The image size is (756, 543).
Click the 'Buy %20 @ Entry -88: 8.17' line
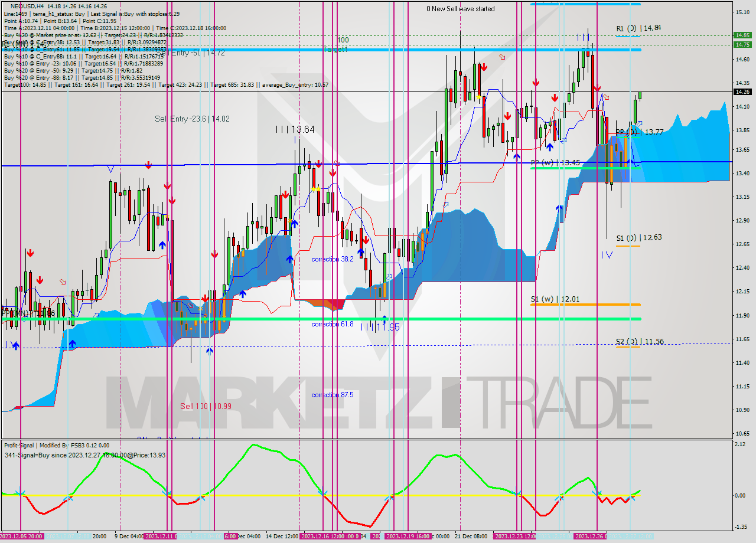click(x=82, y=77)
